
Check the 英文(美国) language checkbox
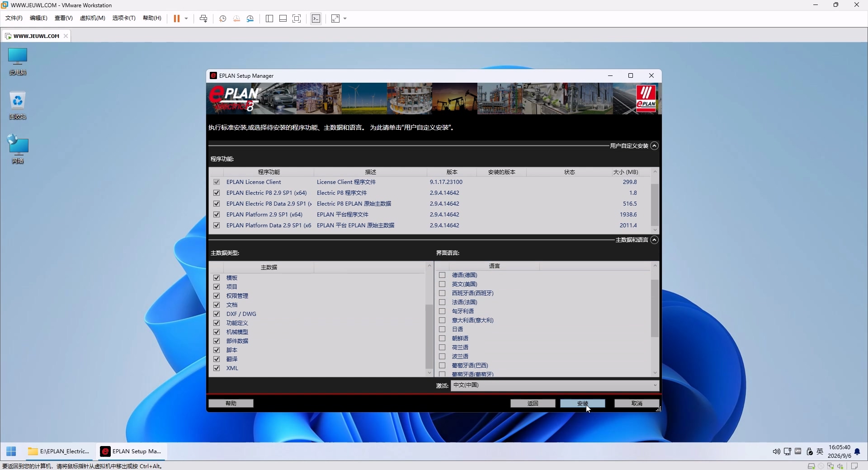coord(442,284)
